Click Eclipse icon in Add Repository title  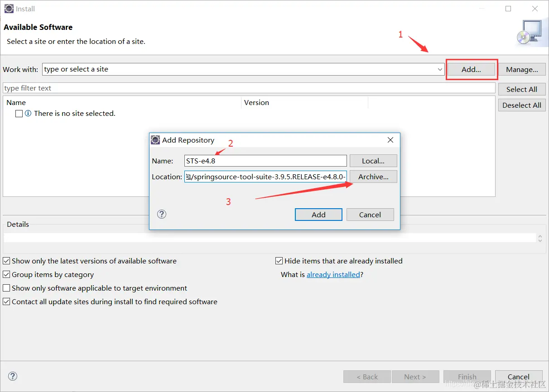(155, 140)
